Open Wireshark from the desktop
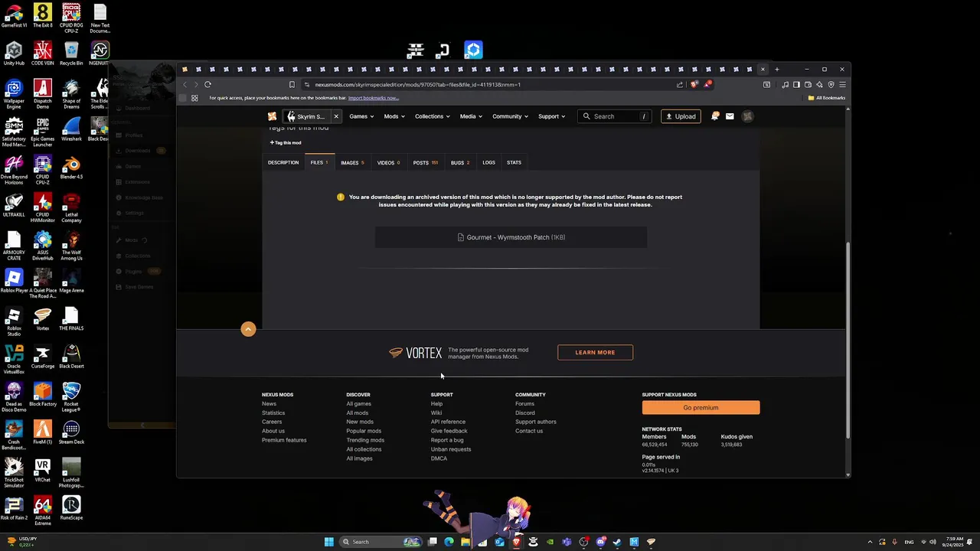The width and height of the screenshot is (980, 551). pos(71,129)
